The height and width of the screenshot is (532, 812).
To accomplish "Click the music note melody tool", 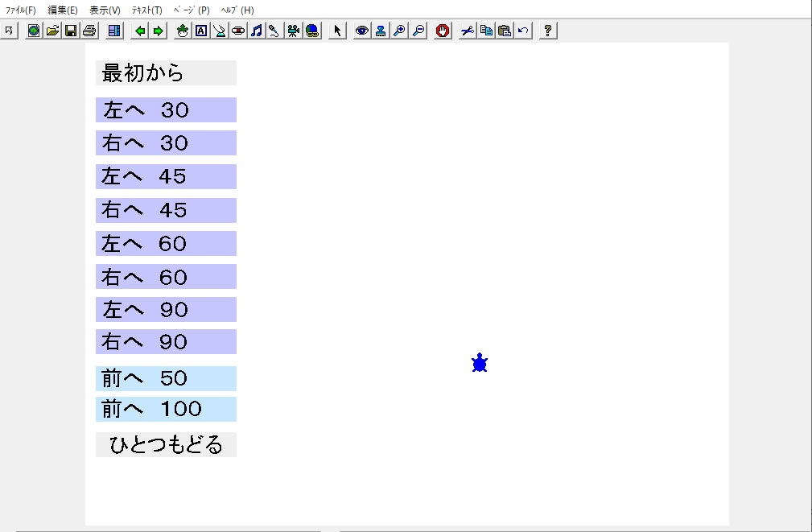I will (257, 31).
